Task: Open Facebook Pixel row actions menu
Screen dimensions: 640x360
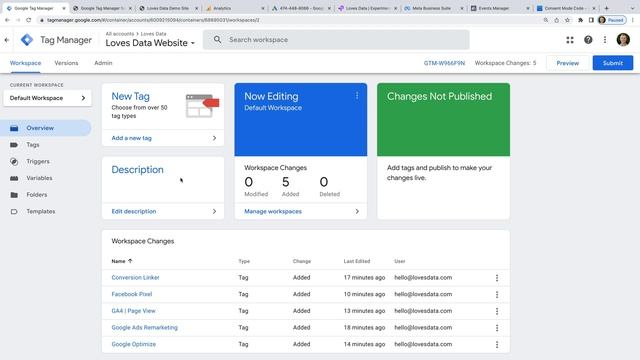Action: tap(497, 294)
